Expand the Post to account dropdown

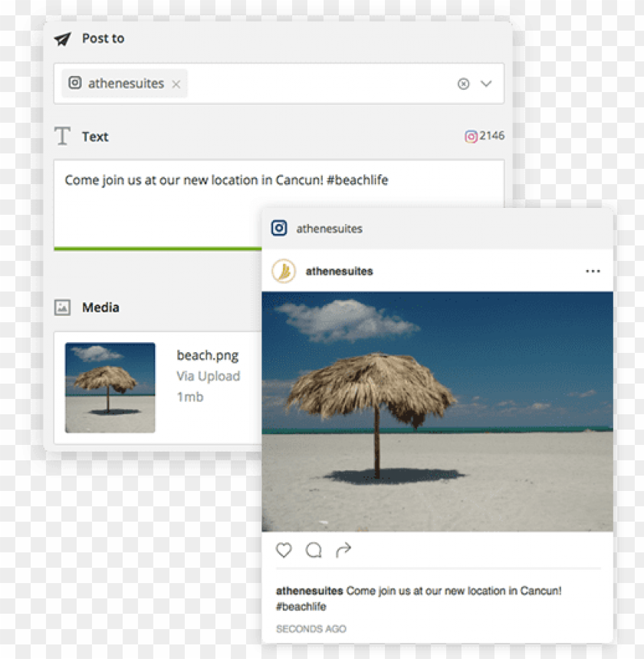pos(487,84)
